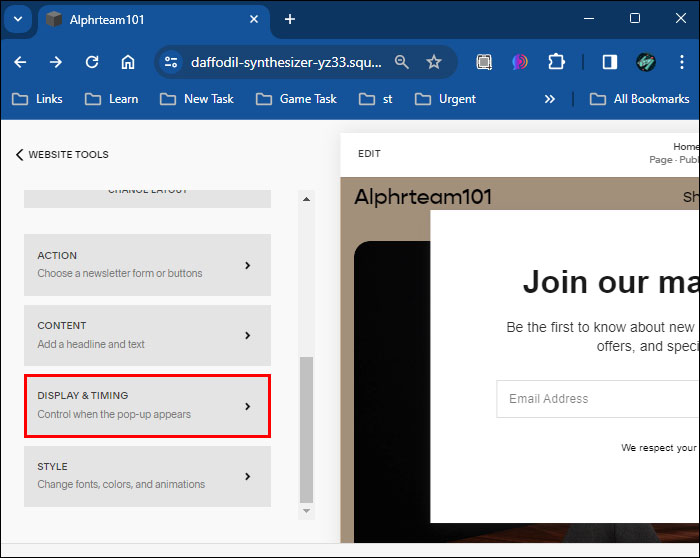Image resolution: width=700 pixels, height=558 pixels.
Task: Toggle the browser side panel
Action: click(x=609, y=62)
